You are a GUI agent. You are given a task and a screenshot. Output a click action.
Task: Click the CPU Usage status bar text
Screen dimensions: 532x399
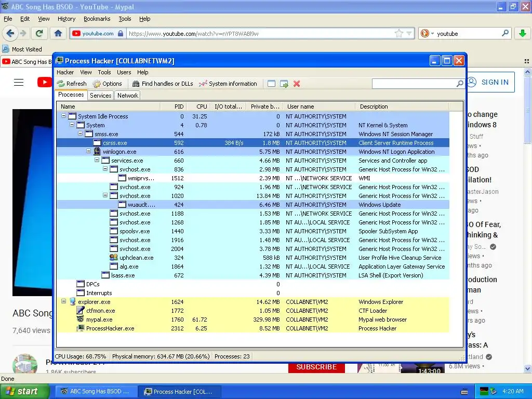pyautogui.click(x=81, y=356)
